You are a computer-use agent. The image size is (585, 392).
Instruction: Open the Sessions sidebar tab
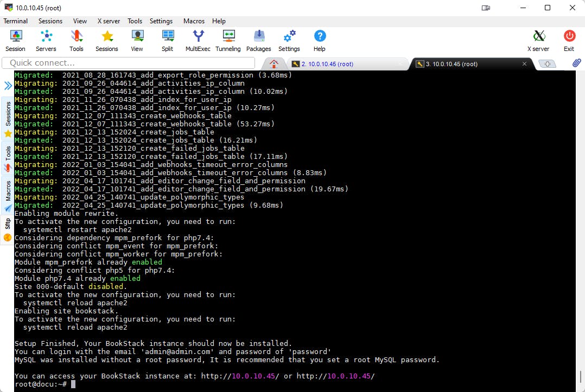point(8,118)
